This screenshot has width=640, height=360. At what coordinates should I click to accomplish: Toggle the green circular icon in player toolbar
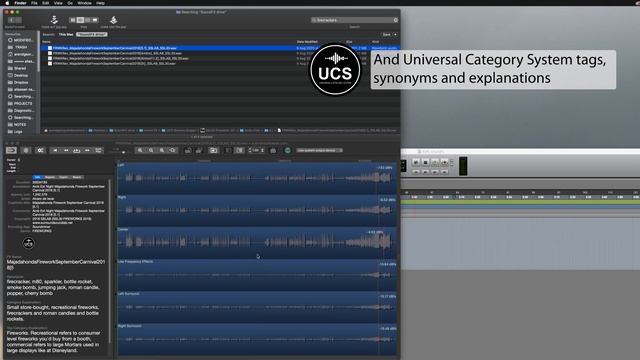(287, 150)
